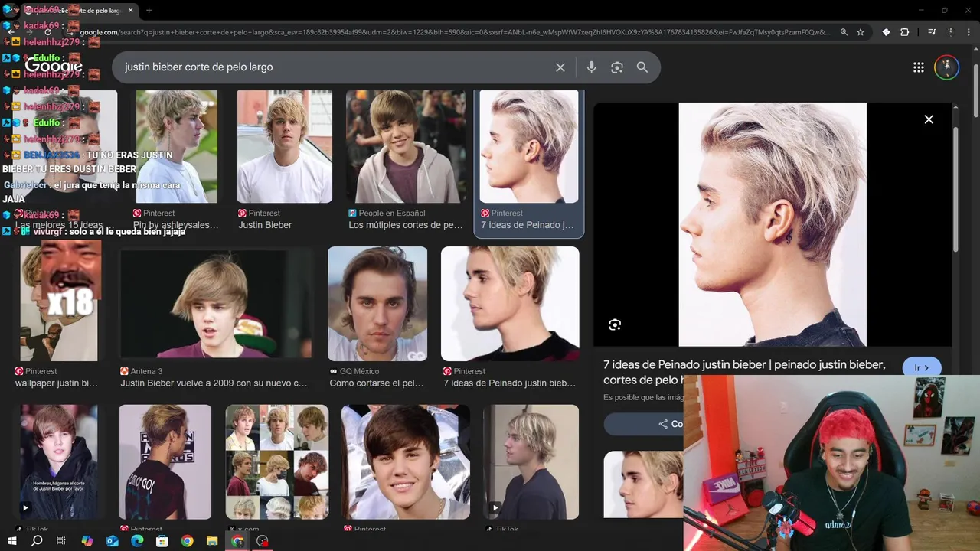This screenshot has width=980, height=551.
Task: Click 'Los múltiples cortes de pe...' caption
Action: click(406, 225)
